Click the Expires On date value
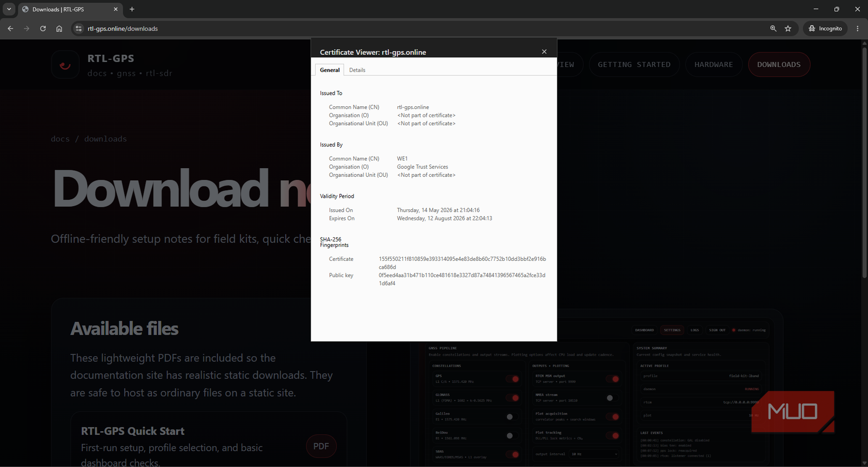This screenshot has width=868, height=467. point(445,218)
